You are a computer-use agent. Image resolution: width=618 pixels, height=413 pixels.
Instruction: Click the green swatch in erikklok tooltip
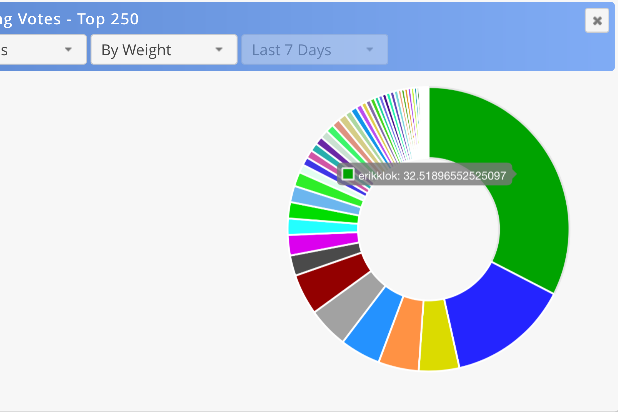click(x=348, y=174)
